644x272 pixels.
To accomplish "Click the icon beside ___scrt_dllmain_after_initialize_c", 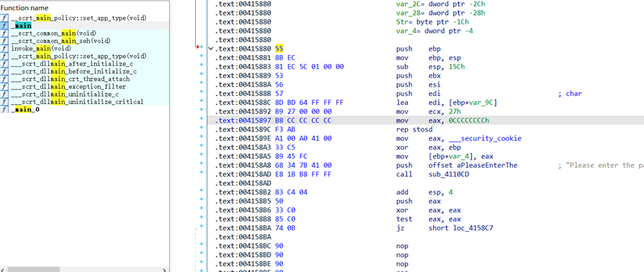I will (4, 64).
